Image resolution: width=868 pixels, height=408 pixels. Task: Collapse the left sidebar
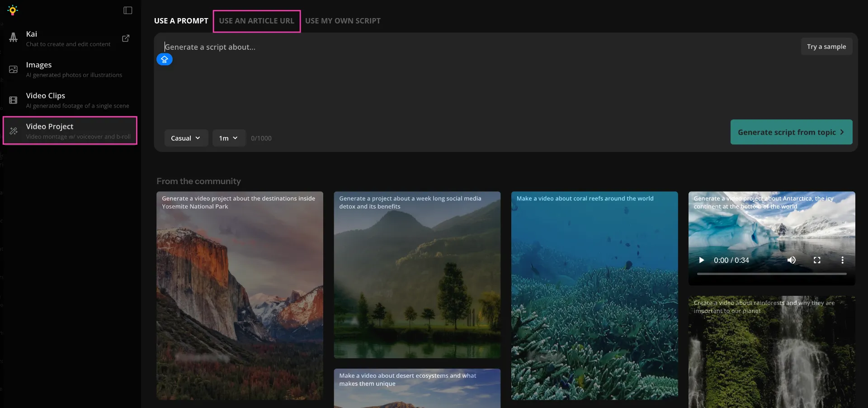[128, 10]
